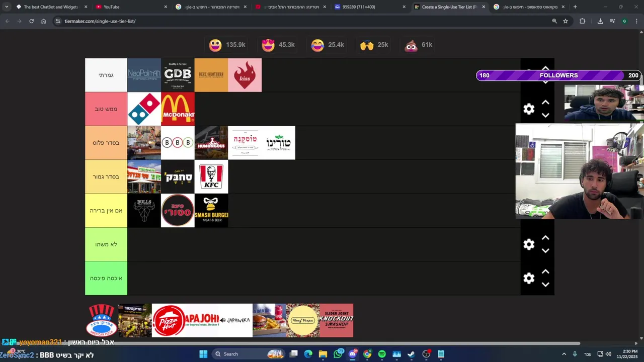Image resolution: width=644 pixels, height=362 pixels.
Task: Select the BBB logo tile
Action: (x=178, y=143)
